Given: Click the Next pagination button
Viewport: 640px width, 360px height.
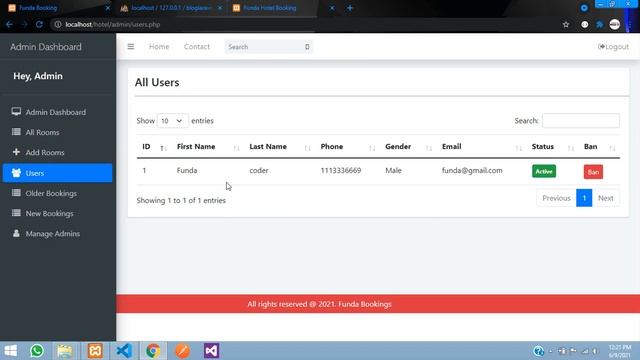Looking at the screenshot, I should [606, 198].
